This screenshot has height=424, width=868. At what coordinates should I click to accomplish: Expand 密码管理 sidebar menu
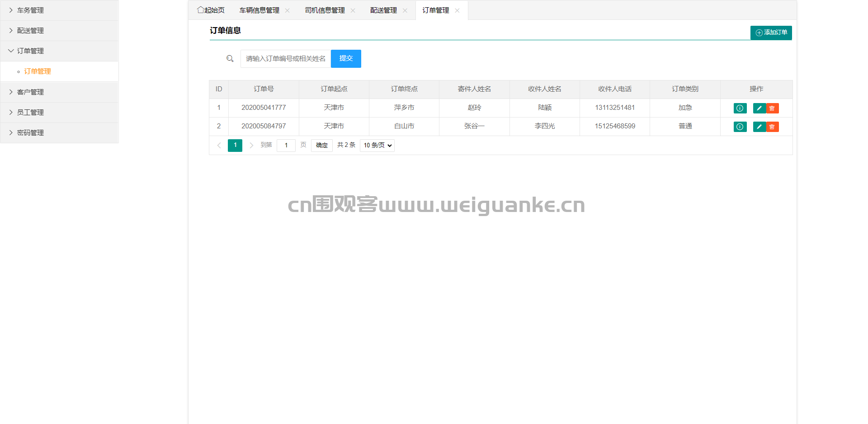[59, 133]
